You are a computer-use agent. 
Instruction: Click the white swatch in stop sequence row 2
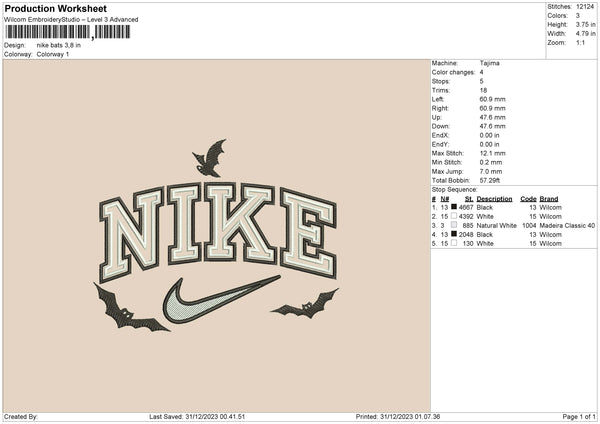454,216
